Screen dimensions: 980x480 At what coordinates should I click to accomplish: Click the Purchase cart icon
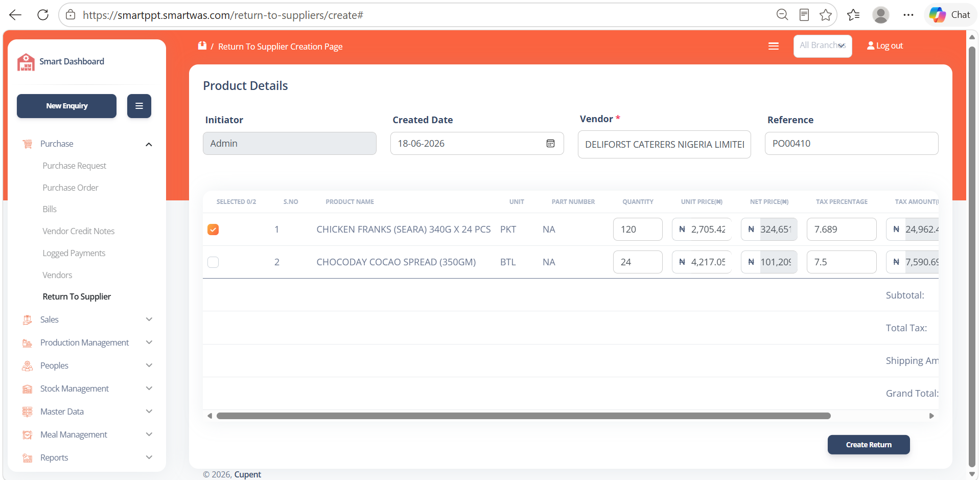point(28,144)
